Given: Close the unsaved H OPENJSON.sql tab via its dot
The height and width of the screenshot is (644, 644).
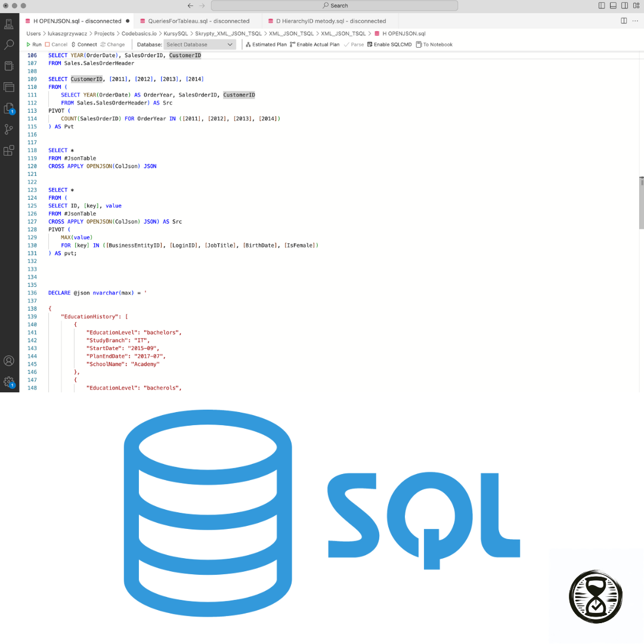Looking at the screenshot, I should (x=128, y=21).
